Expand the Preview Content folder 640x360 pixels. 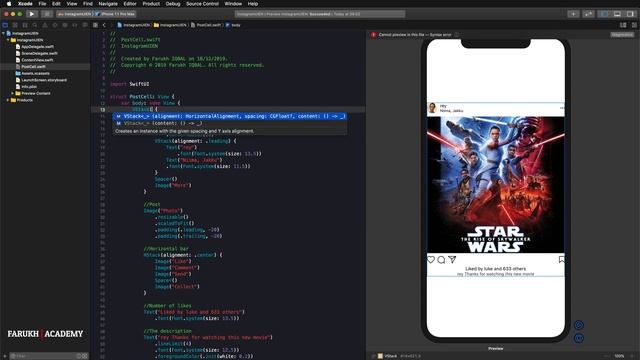tap(13, 93)
